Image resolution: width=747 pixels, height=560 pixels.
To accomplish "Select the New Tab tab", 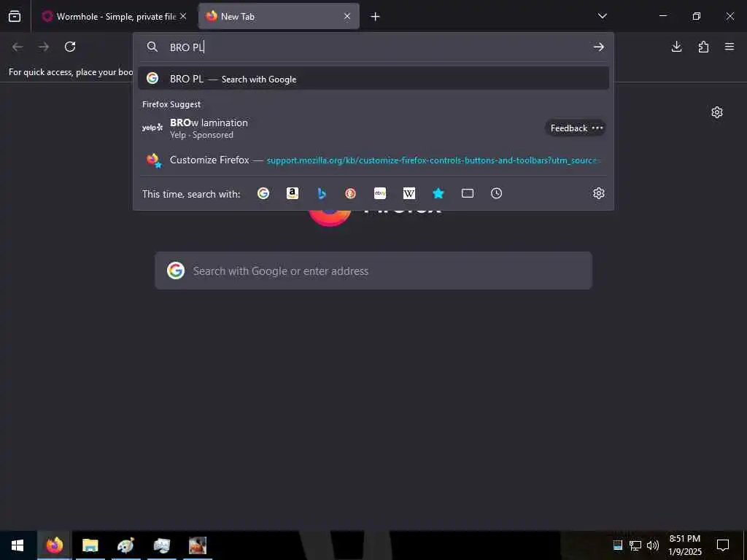I will pos(279,17).
